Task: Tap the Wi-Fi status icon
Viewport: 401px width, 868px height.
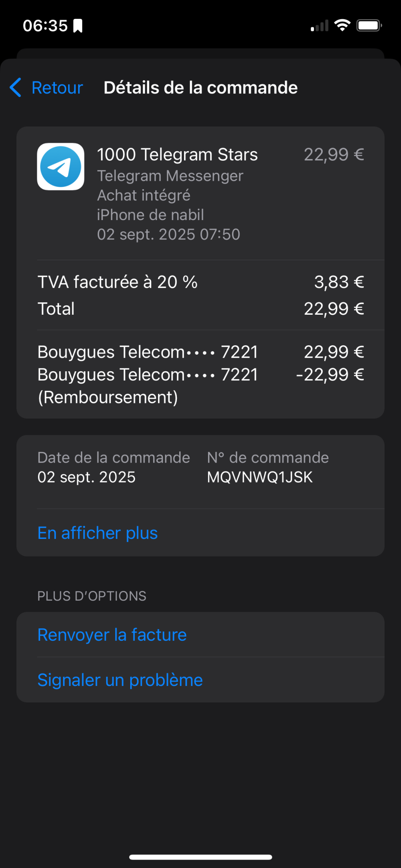Action: click(342, 26)
